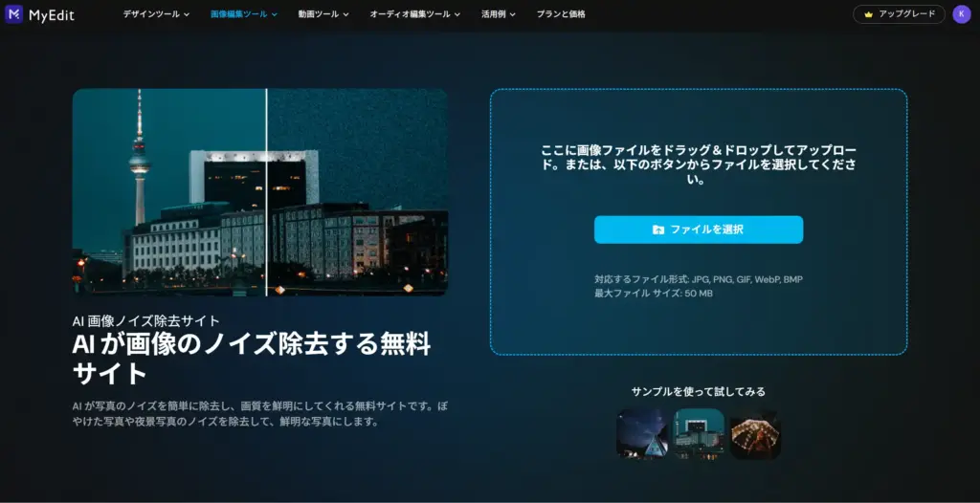The width and height of the screenshot is (980, 503).
Task: Select the string lights sample thumbnail
Action: (x=755, y=433)
